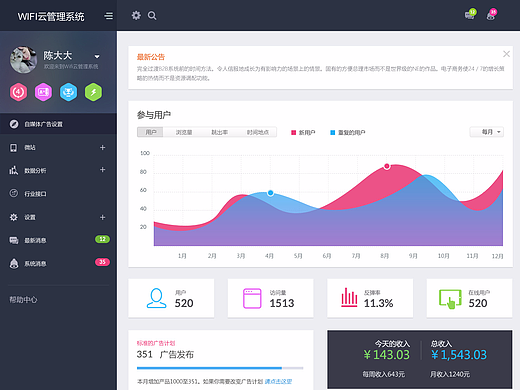This screenshot has width=520, height=390.
Task: Click the 351 广告发布 heading
Action: [x=165, y=354]
